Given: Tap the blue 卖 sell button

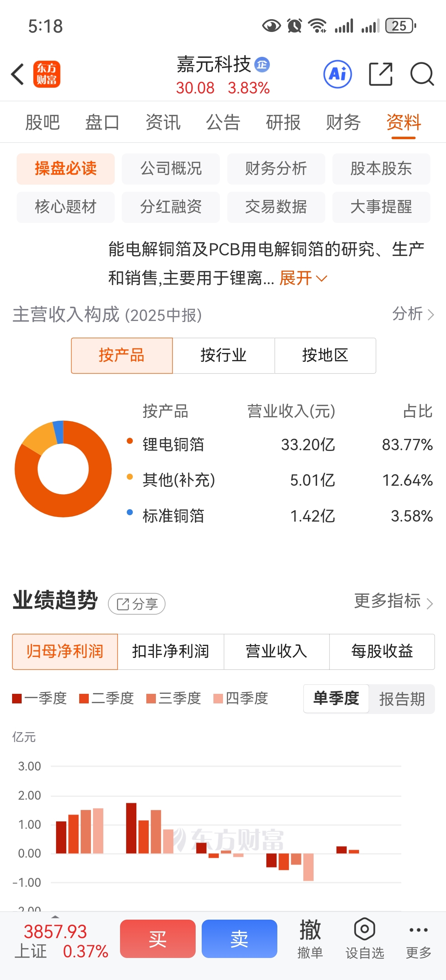Looking at the screenshot, I should click(x=239, y=938).
